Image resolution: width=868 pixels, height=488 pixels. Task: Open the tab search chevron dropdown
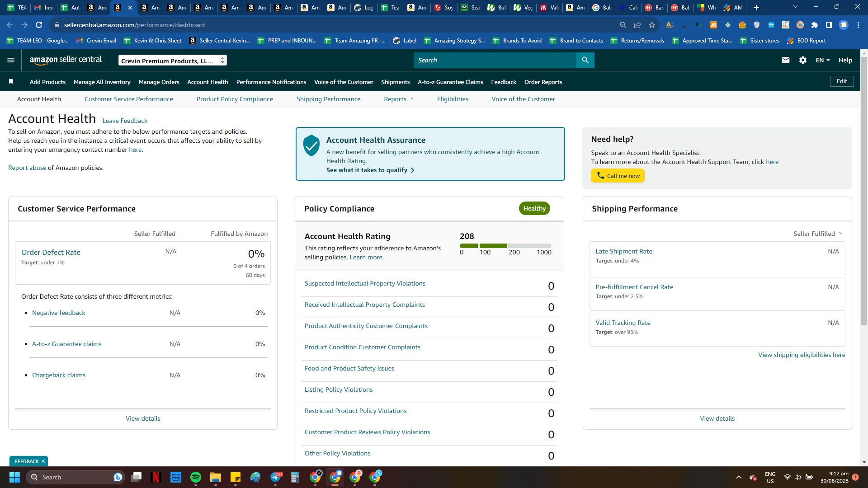[x=795, y=7]
